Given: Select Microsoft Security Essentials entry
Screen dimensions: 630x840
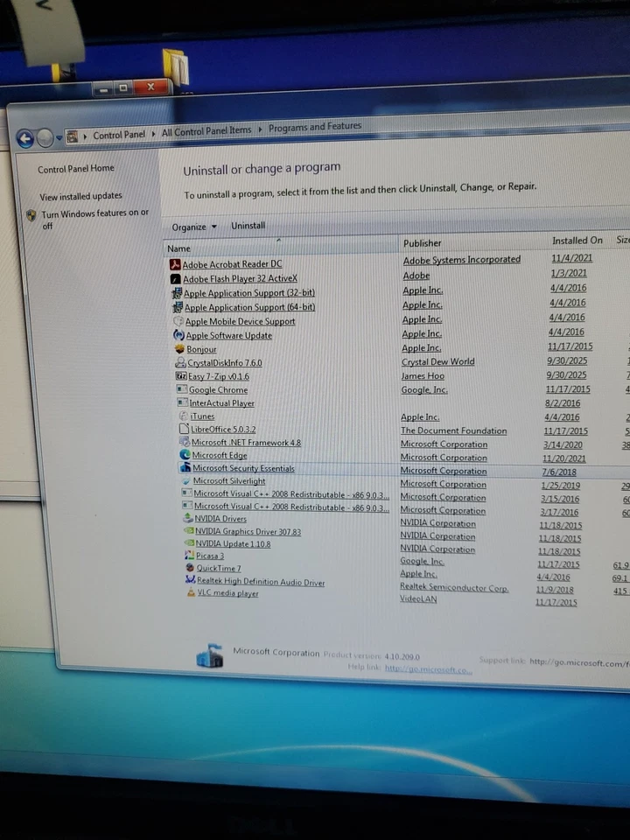Looking at the screenshot, I should click(x=244, y=468).
